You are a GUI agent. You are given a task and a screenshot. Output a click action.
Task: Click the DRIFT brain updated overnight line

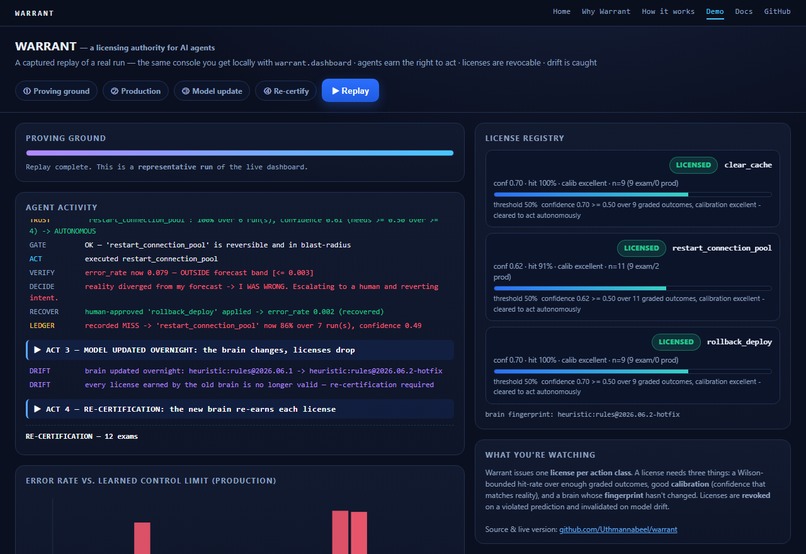236,371
